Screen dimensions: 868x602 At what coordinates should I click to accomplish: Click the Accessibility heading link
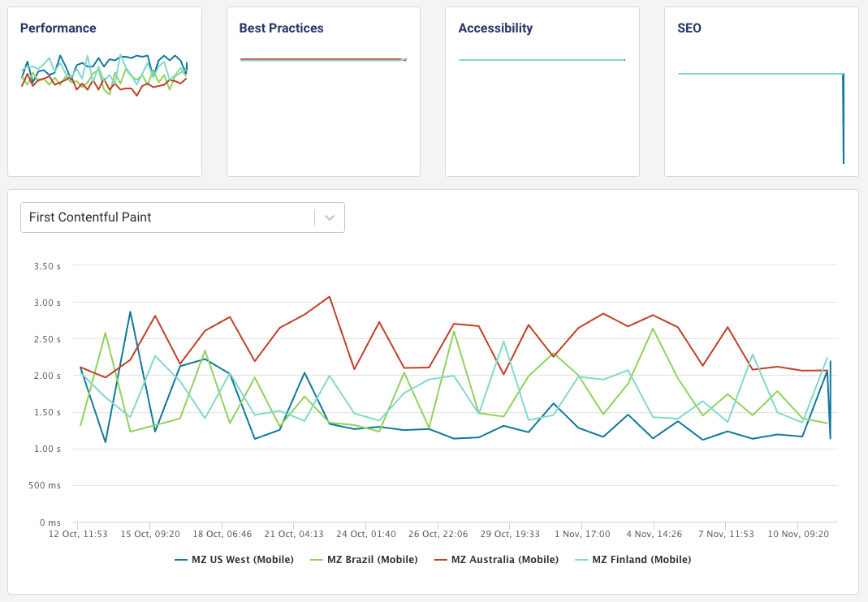[x=495, y=28]
